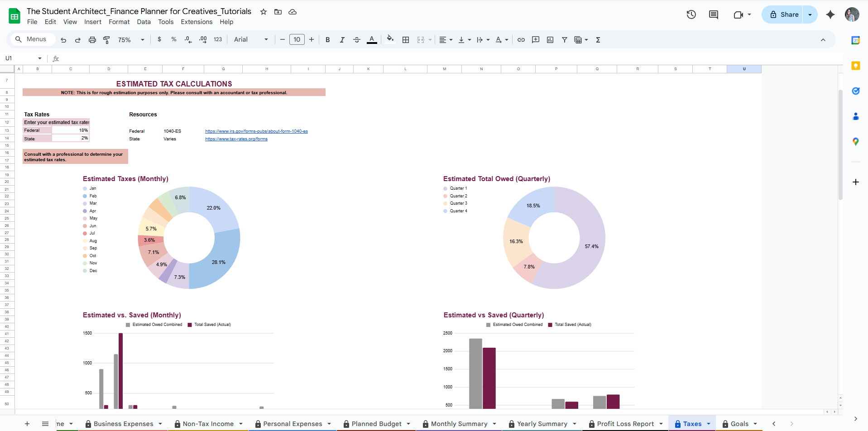Increase font size plus button
Viewport: 868px width, 431px height.
312,40
